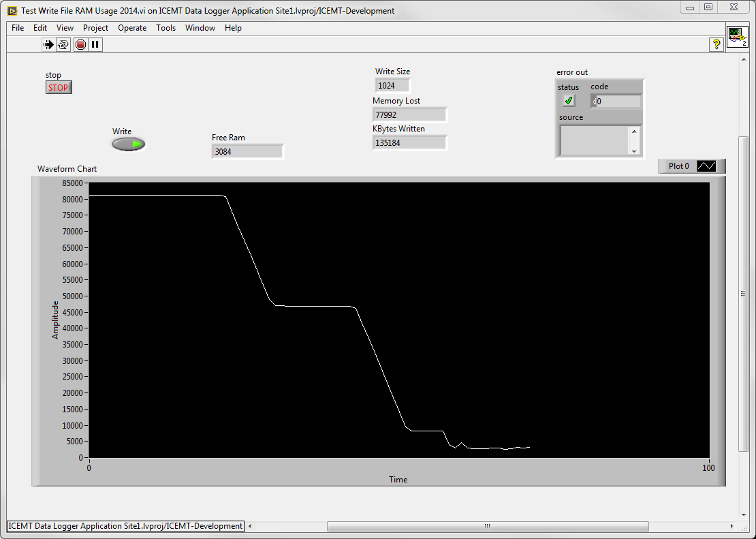Screen dimensions: 756x539
Task: Click the Waveform Chart caption label
Action: click(x=67, y=169)
